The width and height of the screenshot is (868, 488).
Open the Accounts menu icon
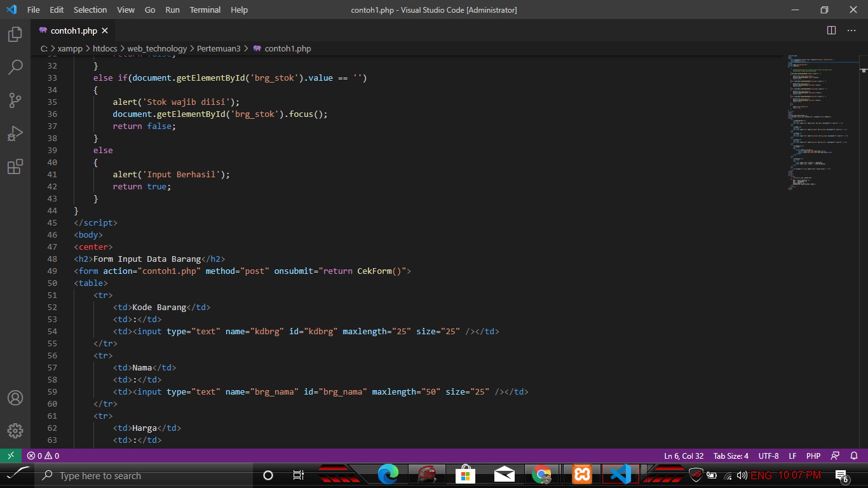click(15, 398)
